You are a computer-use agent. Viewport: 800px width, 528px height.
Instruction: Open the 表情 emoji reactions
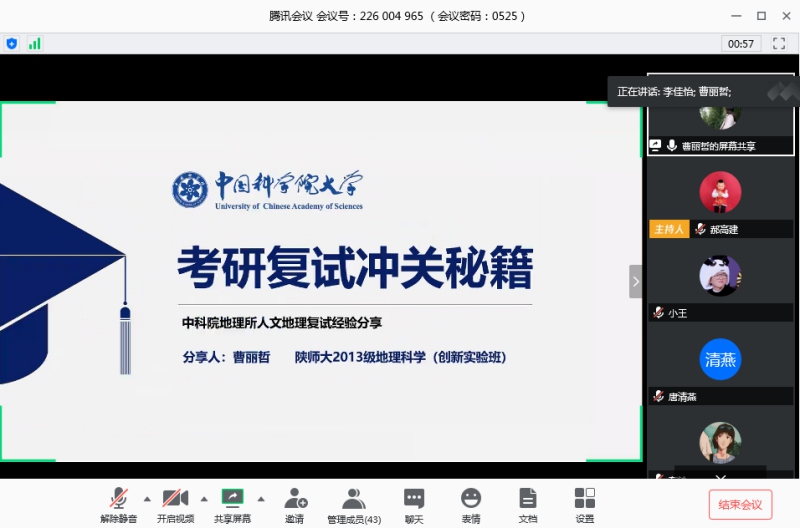coord(470,499)
